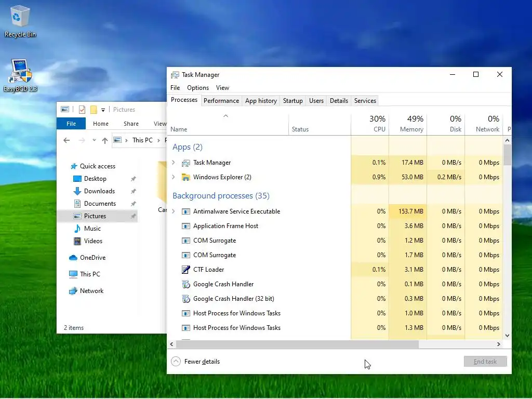Screen dimensions: 532x399
Task: Click the CTF Loader pen icon
Action: (x=185, y=270)
